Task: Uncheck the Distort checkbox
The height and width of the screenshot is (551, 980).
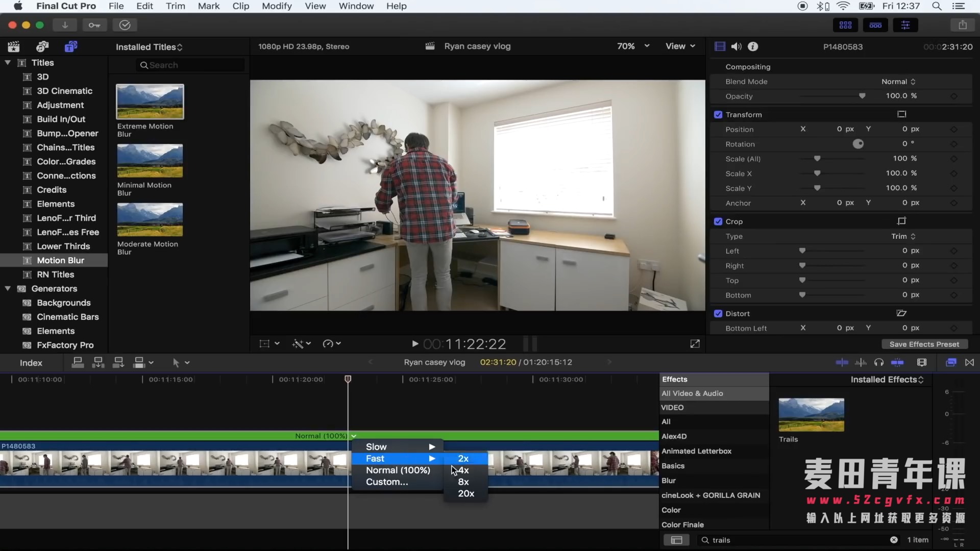Action: (718, 314)
